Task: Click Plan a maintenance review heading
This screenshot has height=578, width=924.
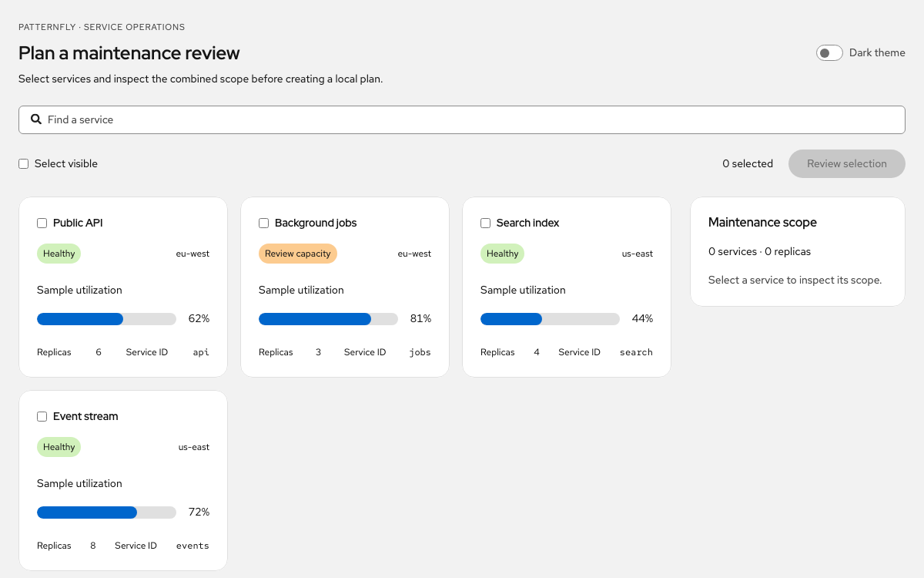Action: point(129,53)
